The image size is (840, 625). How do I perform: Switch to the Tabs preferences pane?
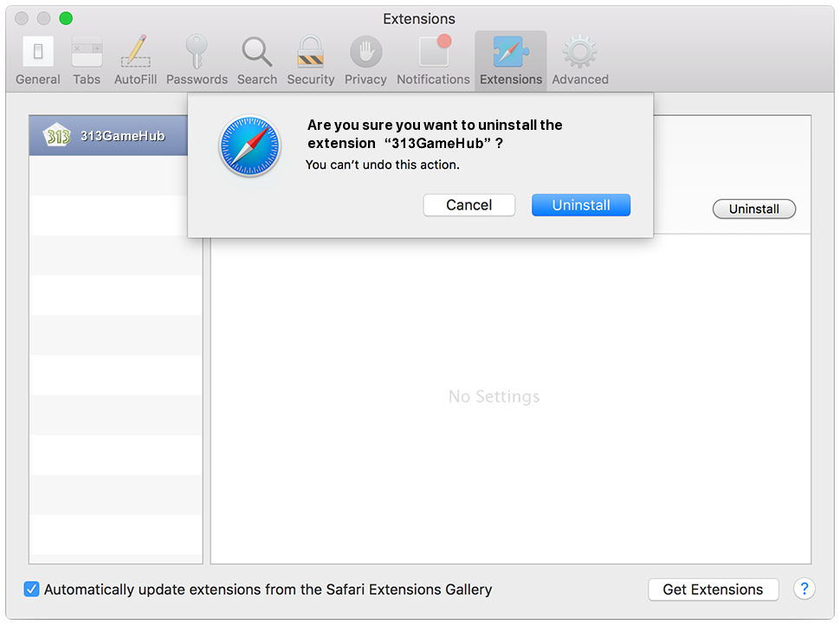87,52
